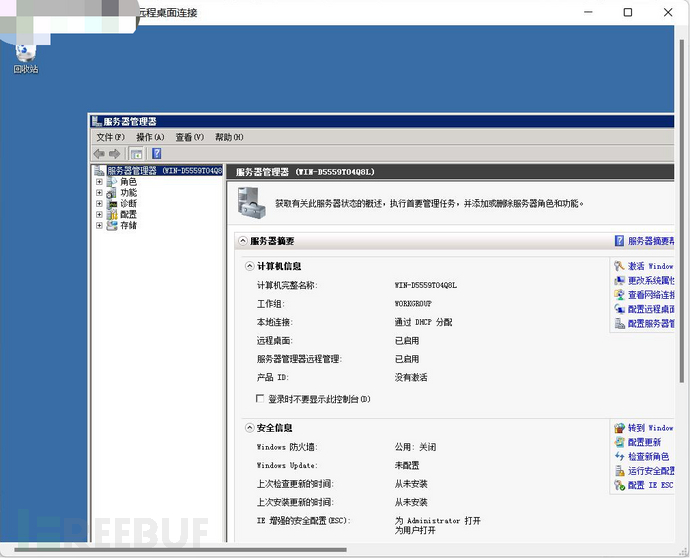Click the 查看网络连接 icon
This screenshot has height=558, width=690.
[x=620, y=295]
